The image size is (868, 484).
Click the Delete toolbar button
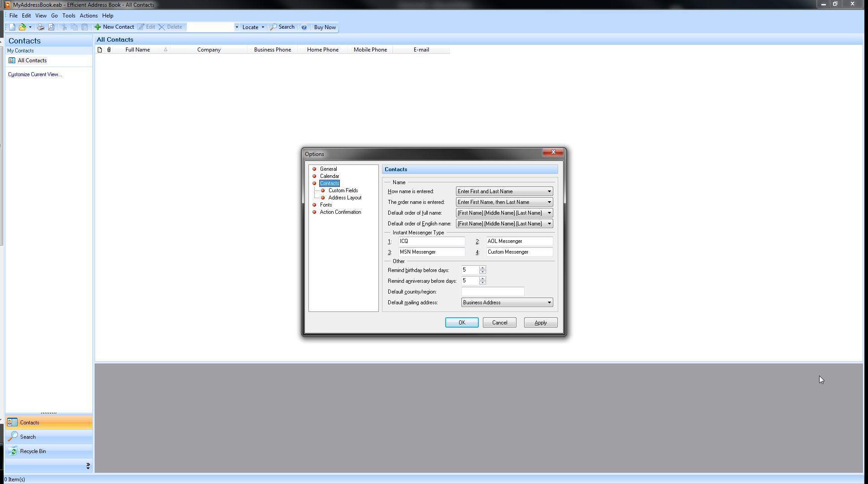170,27
